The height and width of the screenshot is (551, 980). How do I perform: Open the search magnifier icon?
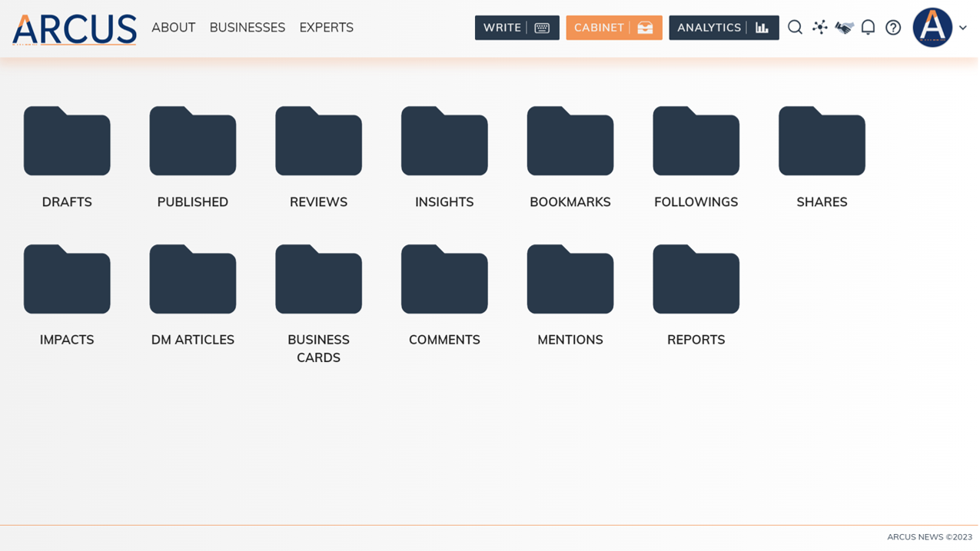795,27
